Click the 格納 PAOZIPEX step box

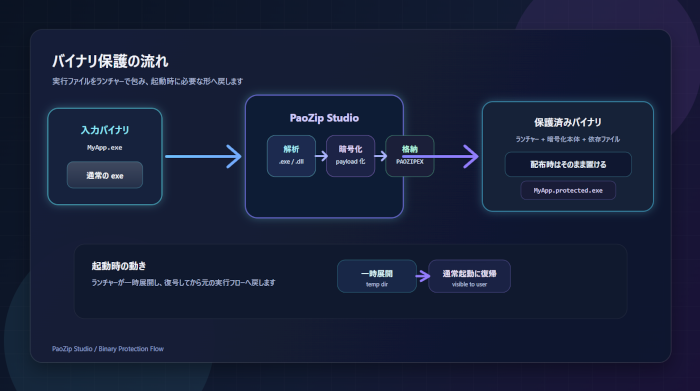click(409, 156)
